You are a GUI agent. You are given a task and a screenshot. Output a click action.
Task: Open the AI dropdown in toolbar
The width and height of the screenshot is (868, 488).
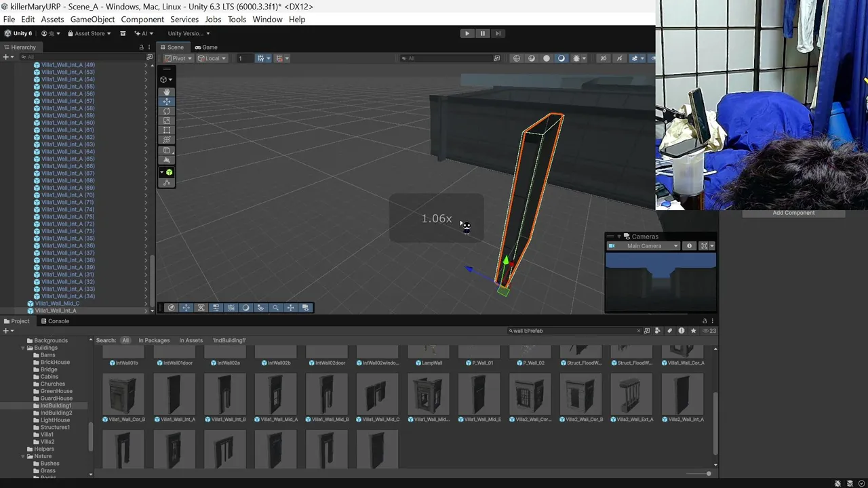144,33
